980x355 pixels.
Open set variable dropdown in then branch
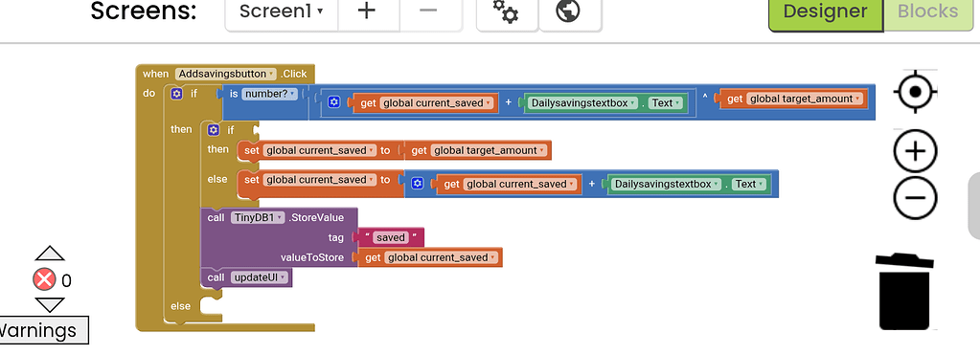click(319, 150)
